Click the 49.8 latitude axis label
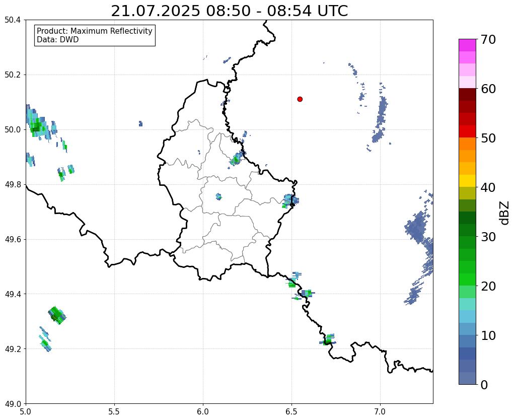 tap(13, 185)
